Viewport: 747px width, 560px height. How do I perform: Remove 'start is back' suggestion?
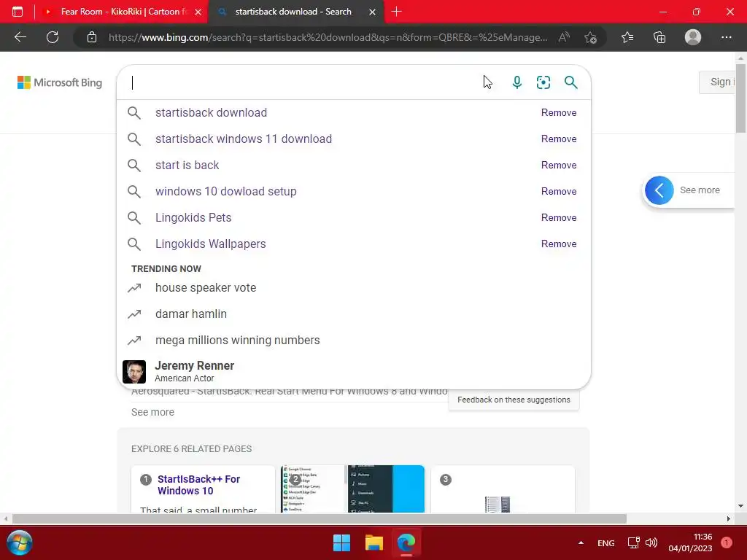click(559, 166)
